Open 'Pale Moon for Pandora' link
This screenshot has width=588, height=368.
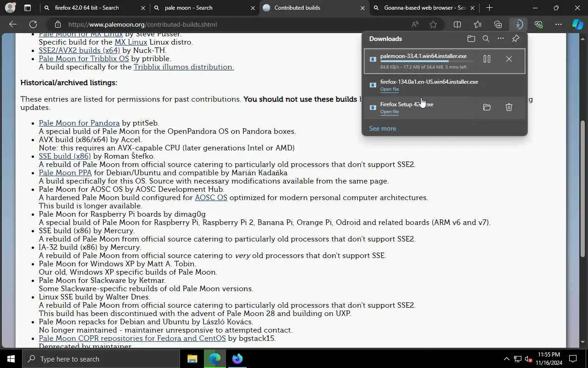[x=79, y=123]
